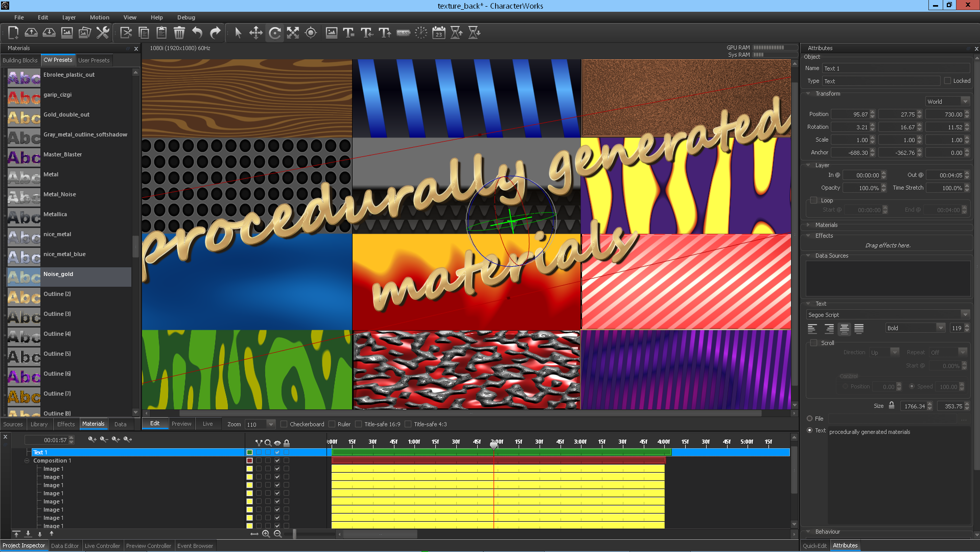This screenshot has width=980, height=552.
Task: Open settings with the wrench icon
Action: [103, 33]
